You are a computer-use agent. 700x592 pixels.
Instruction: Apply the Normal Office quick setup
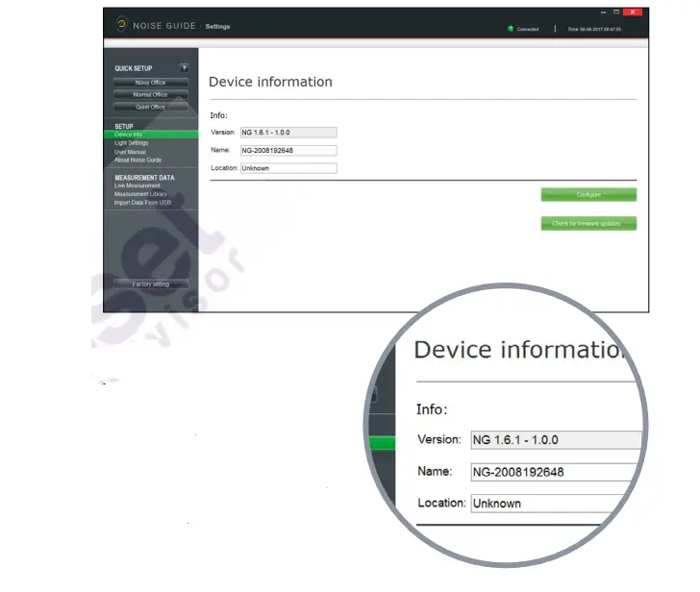pyautogui.click(x=150, y=94)
